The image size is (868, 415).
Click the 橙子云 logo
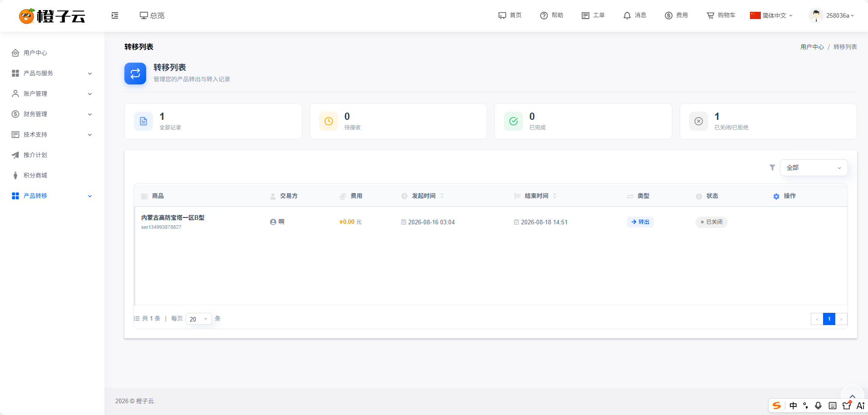point(52,16)
